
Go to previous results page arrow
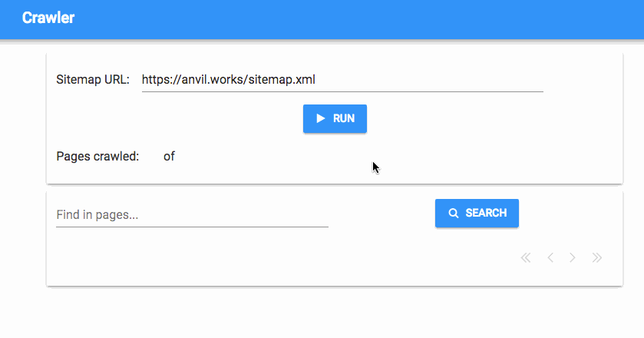pos(550,258)
